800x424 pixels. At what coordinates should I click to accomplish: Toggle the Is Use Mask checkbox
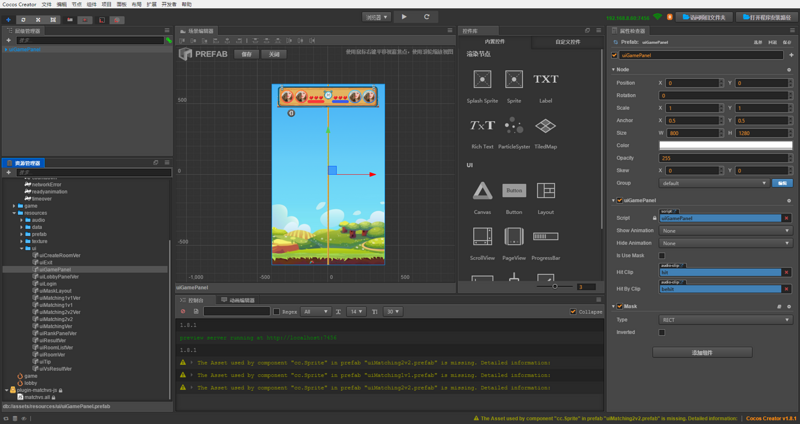662,256
